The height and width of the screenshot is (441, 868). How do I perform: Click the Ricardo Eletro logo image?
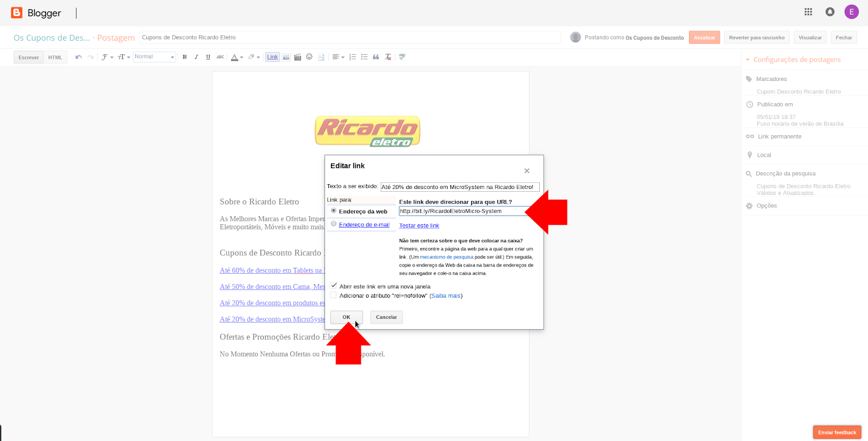[368, 131]
